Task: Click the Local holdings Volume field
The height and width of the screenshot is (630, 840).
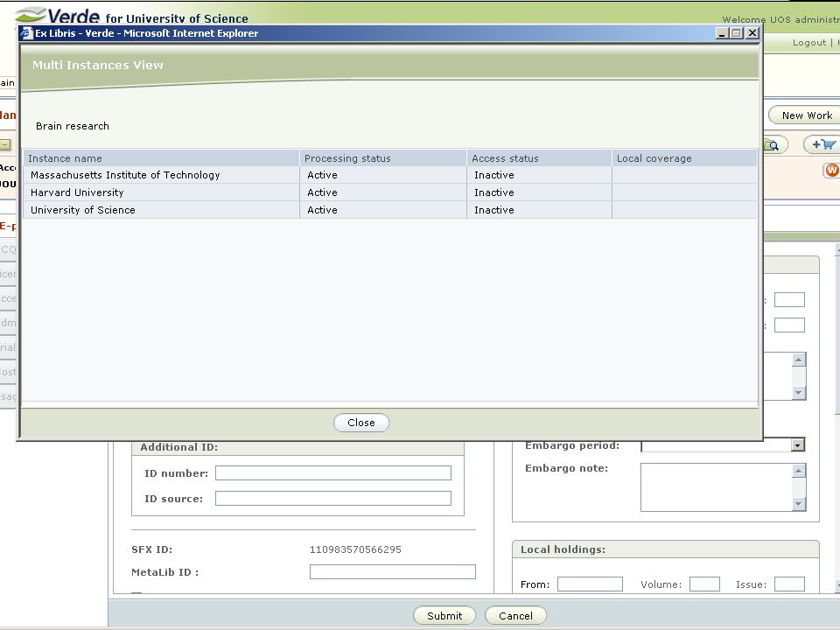Action: 704,584
